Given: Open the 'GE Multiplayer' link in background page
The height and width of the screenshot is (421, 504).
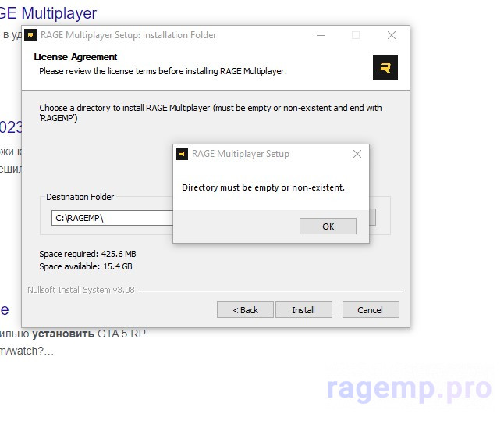Looking at the screenshot, I should point(48,13).
